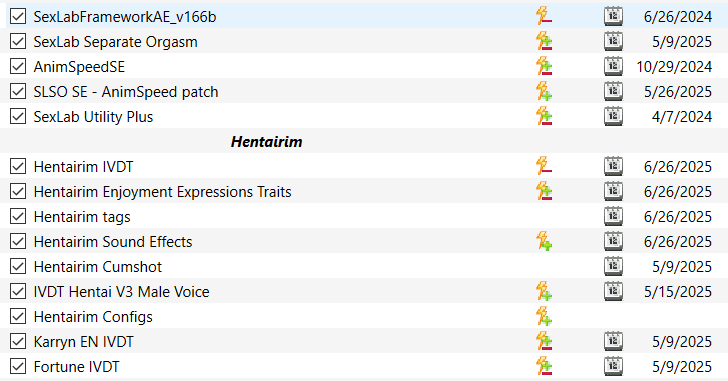Select the Fortune IVDT mod name
The width and height of the screenshot is (728, 381).
[x=77, y=367]
